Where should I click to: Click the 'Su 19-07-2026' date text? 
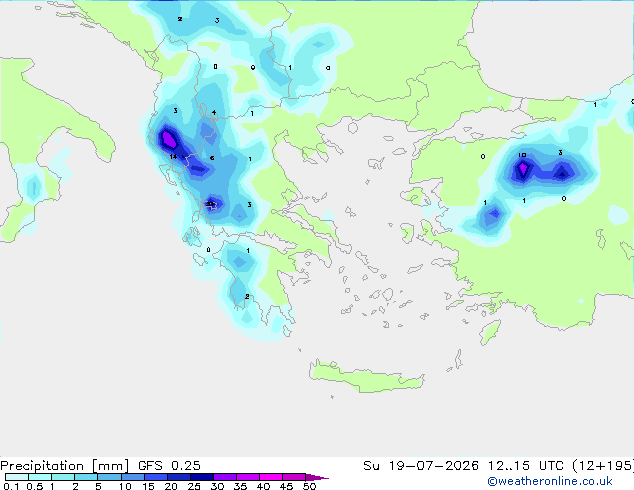[421, 466]
